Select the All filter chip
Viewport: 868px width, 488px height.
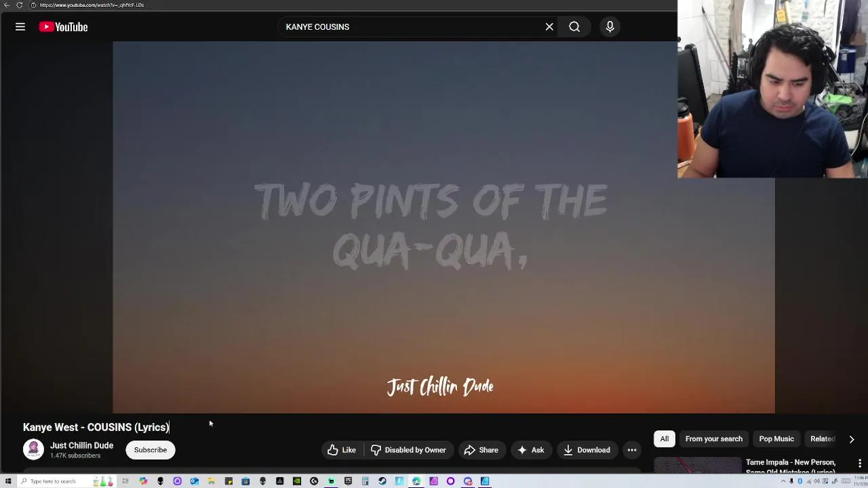click(665, 439)
